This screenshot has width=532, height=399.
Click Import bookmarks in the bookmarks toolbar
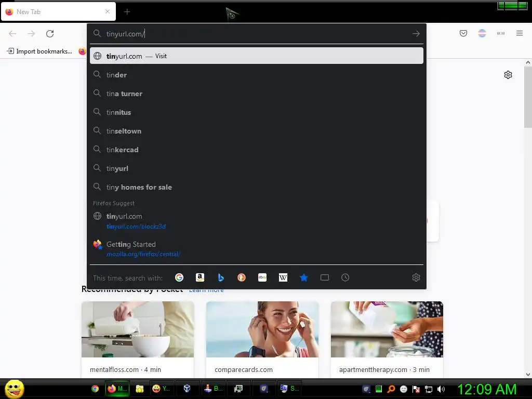pos(39,51)
